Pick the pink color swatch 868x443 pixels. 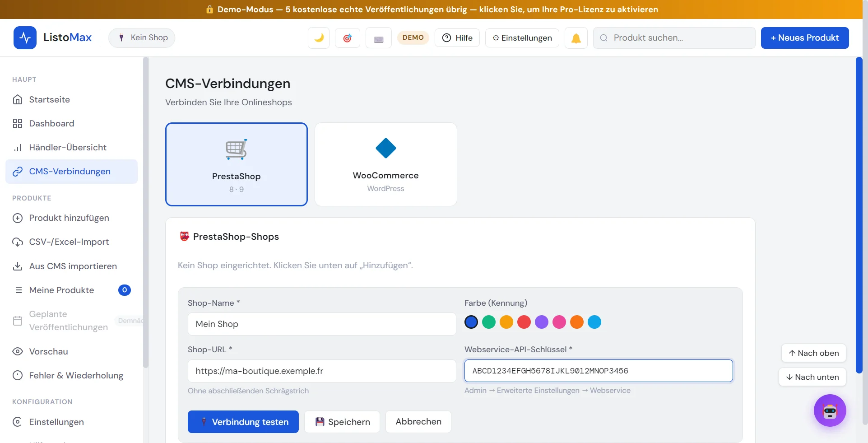point(559,322)
